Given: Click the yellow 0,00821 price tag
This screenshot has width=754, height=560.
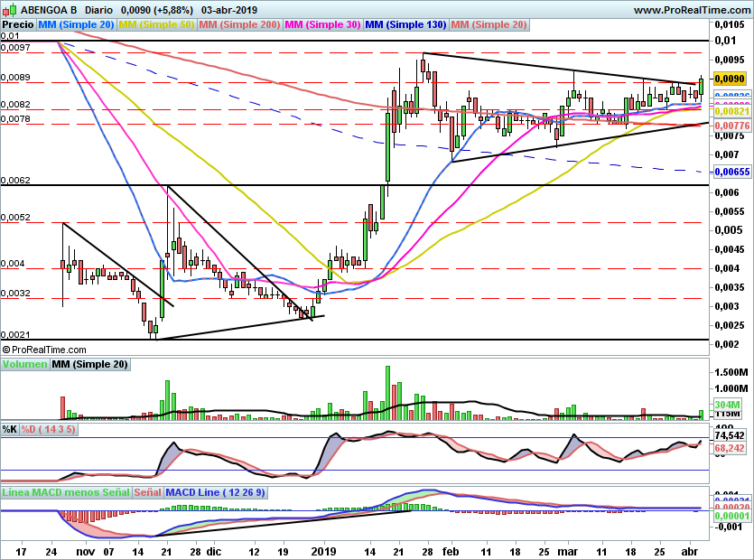Looking at the screenshot, I should click(x=732, y=112).
